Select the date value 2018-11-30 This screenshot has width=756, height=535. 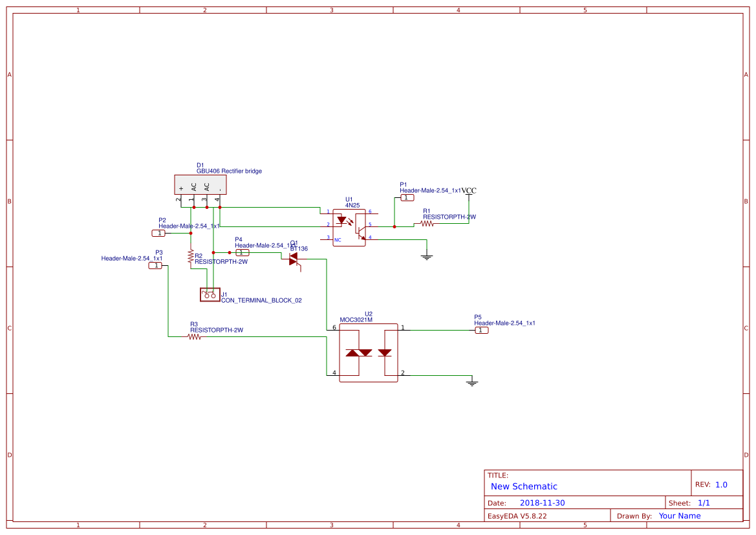point(542,503)
